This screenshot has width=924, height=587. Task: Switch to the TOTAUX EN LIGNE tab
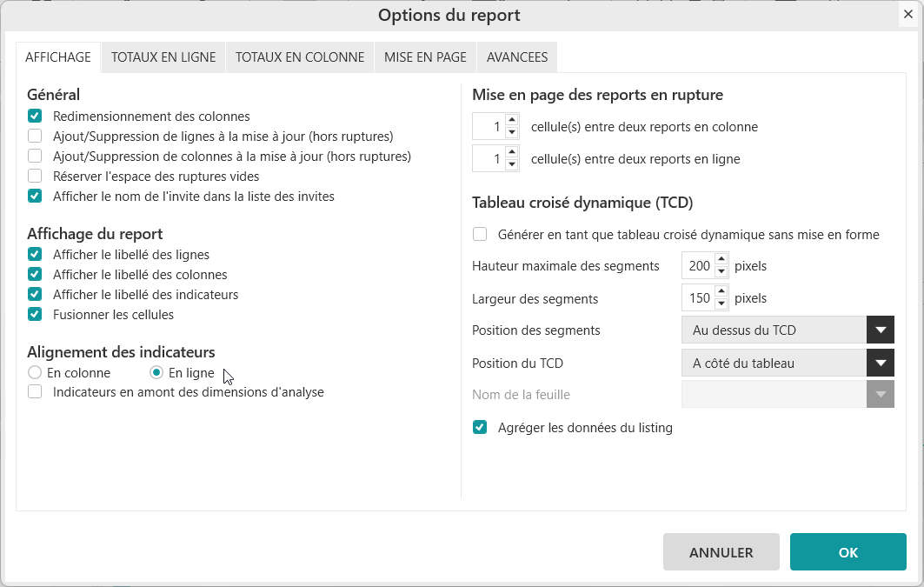163,57
